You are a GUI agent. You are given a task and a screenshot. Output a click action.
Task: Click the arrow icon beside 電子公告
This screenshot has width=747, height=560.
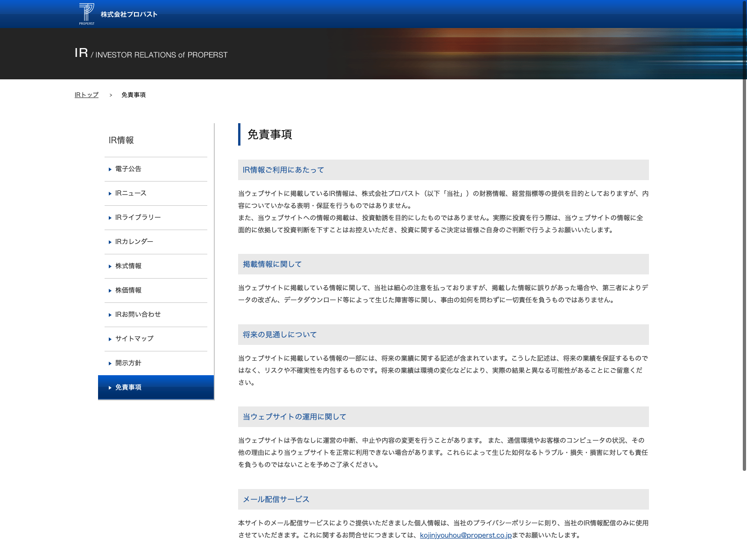click(x=110, y=169)
